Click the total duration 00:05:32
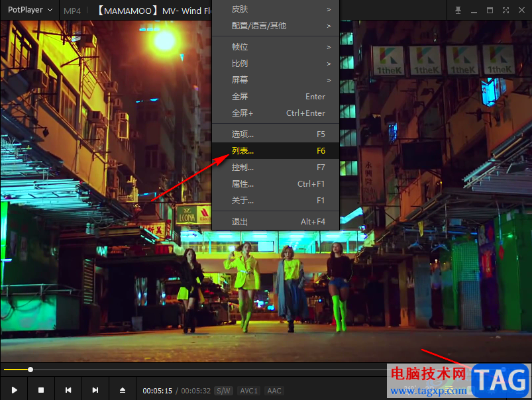This screenshot has height=400, width=532. click(195, 391)
